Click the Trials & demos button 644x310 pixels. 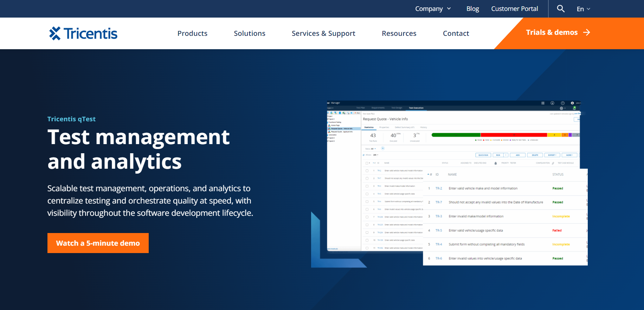coord(558,32)
